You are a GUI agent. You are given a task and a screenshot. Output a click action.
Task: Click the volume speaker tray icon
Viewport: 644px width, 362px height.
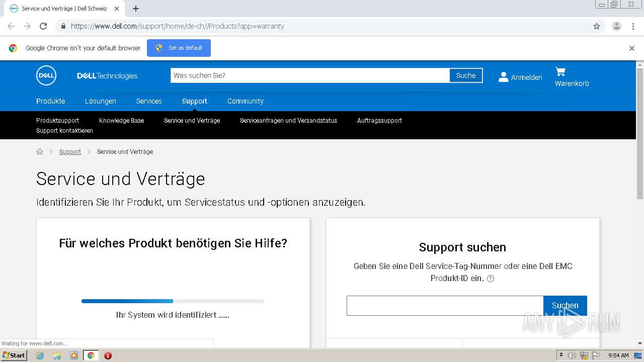click(572, 355)
